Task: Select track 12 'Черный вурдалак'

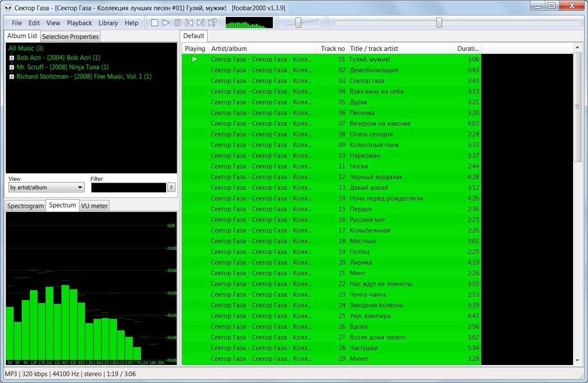Action: 331,177
